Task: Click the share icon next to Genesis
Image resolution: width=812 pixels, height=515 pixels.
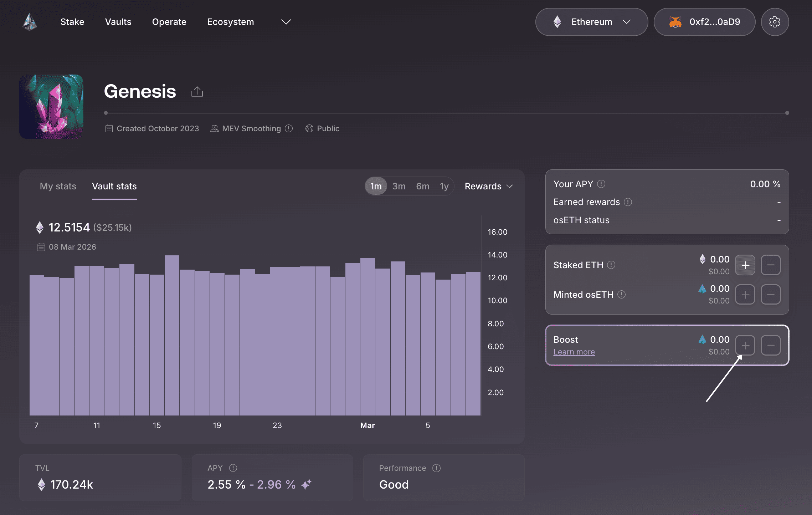Action: pyautogui.click(x=197, y=92)
